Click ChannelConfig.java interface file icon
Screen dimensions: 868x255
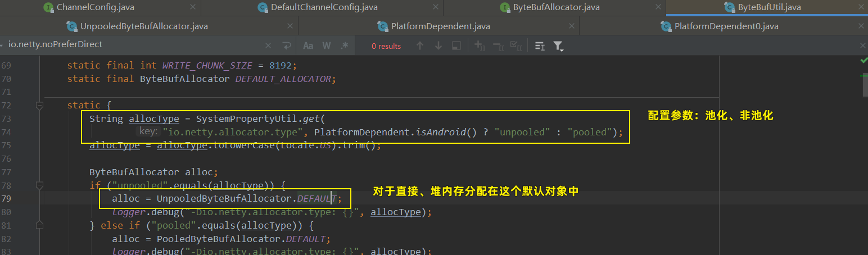[48, 7]
